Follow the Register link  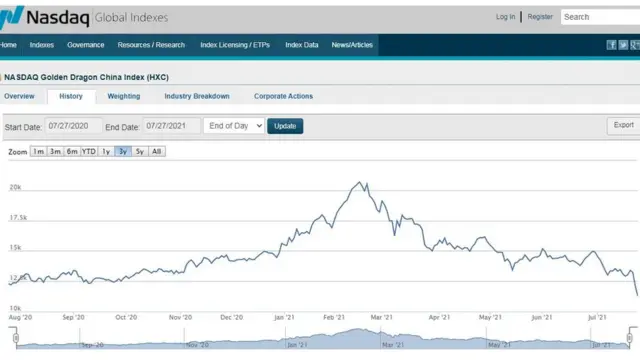[x=540, y=17]
